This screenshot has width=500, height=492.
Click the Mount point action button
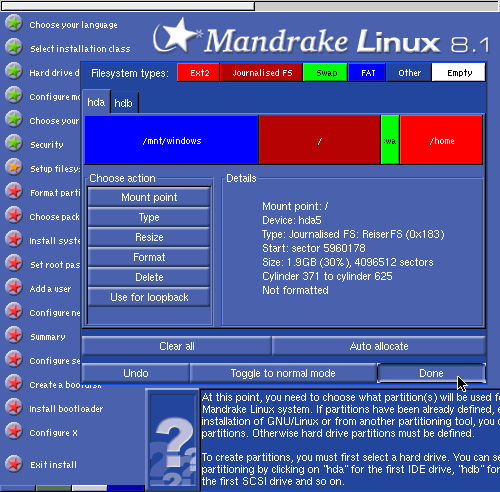149,197
